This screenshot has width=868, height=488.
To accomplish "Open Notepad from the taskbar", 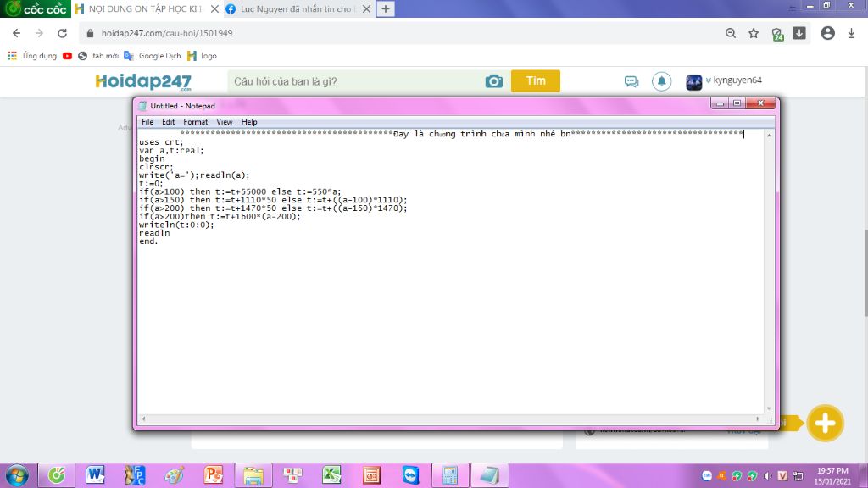I will tap(489, 475).
